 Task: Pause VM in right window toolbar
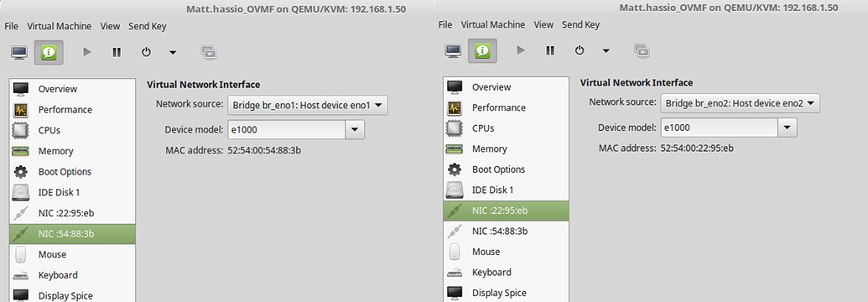(549, 50)
